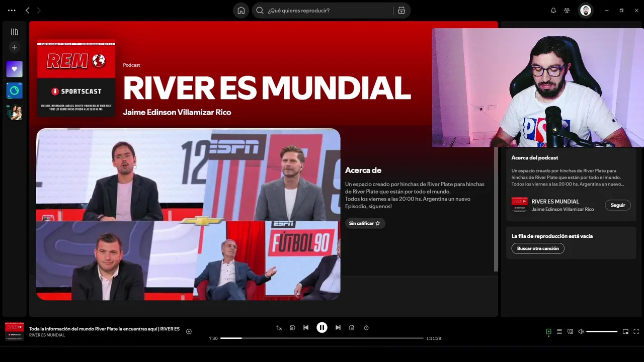Open the blue circle playlist in the sidebar
This screenshot has width=644, height=362.
(x=14, y=90)
